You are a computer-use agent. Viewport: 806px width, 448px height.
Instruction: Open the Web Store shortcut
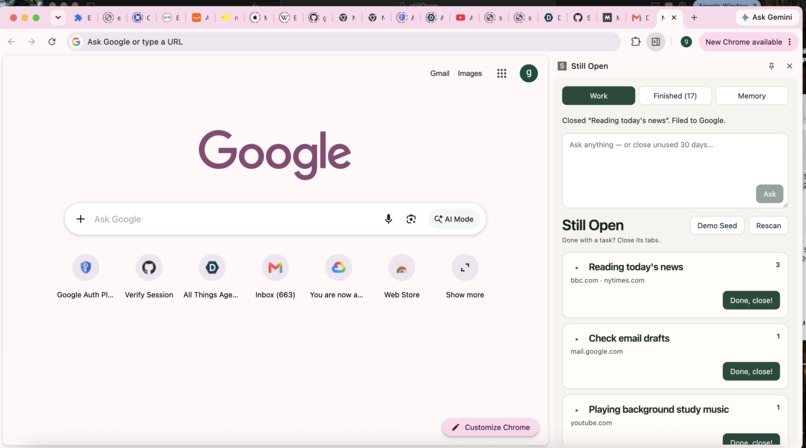[x=402, y=277]
